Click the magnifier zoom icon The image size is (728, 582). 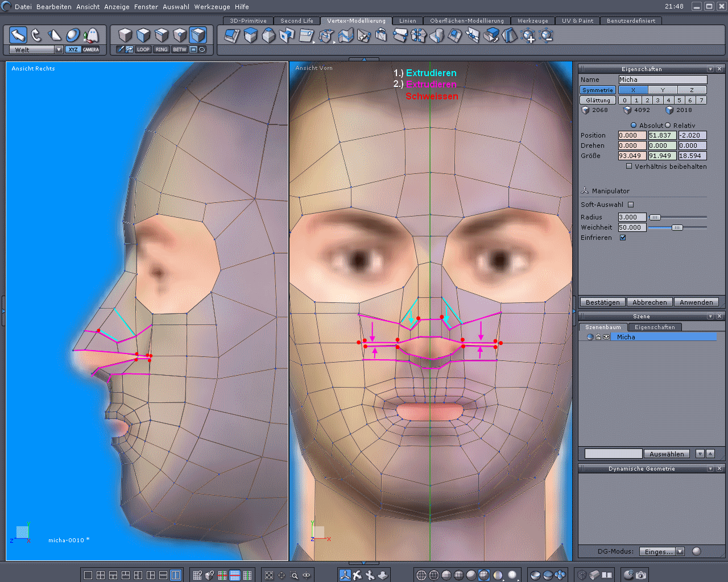pos(294,575)
